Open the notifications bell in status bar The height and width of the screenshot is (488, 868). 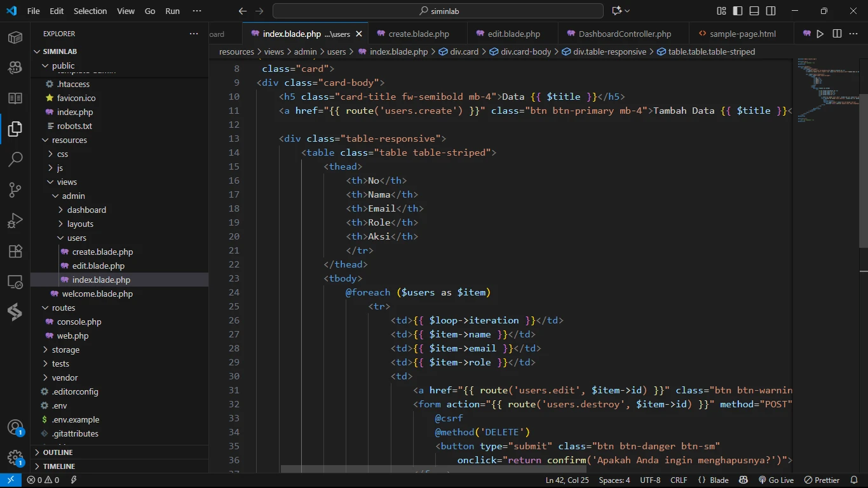853,480
